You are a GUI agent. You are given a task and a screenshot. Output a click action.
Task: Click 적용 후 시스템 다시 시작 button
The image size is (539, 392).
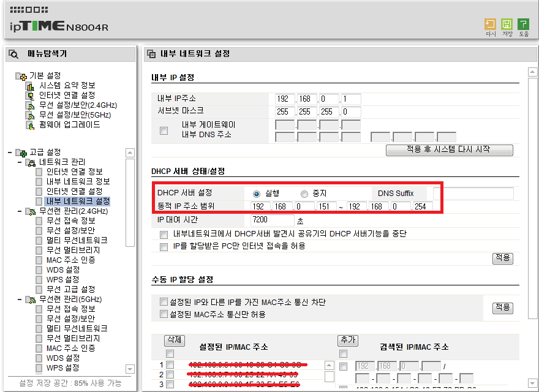[x=450, y=150]
